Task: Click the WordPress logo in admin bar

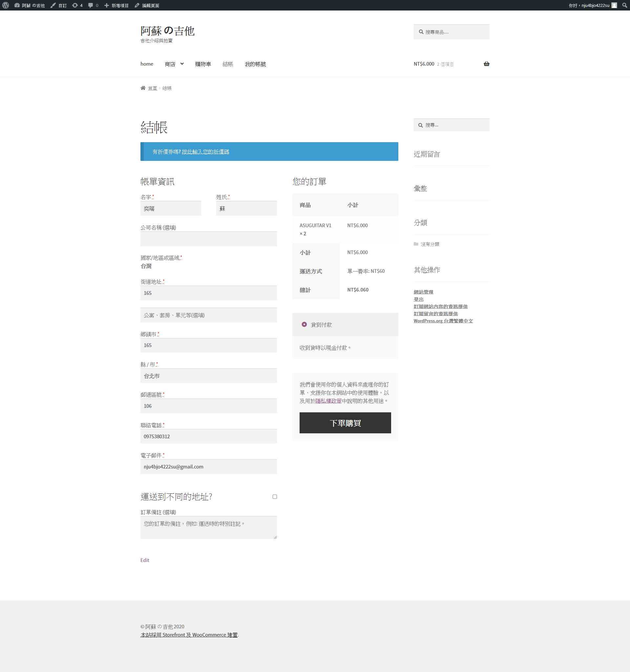Action: click(6, 5)
